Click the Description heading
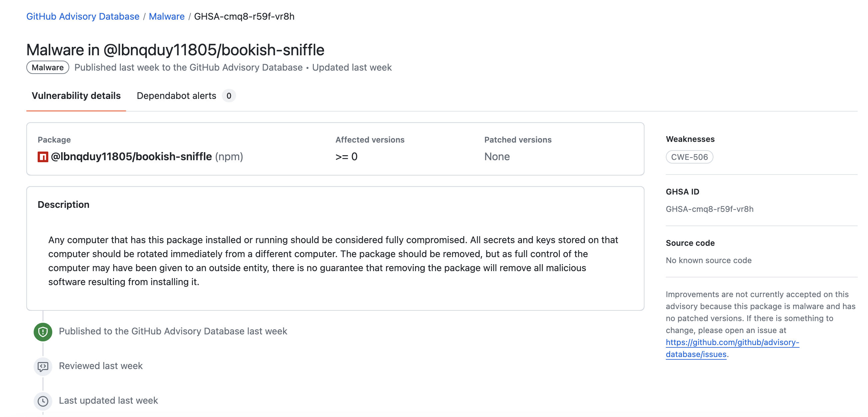Image resolution: width=868 pixels, height=417 pixels. [63, 205]
